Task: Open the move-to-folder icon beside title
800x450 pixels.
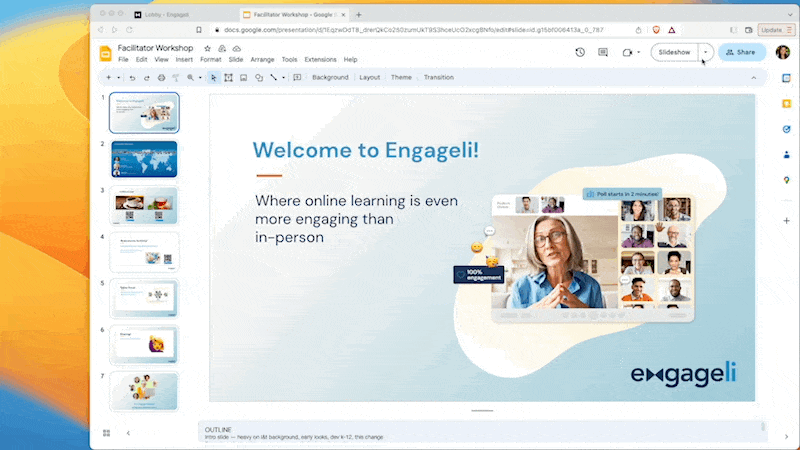Action: 222,48
